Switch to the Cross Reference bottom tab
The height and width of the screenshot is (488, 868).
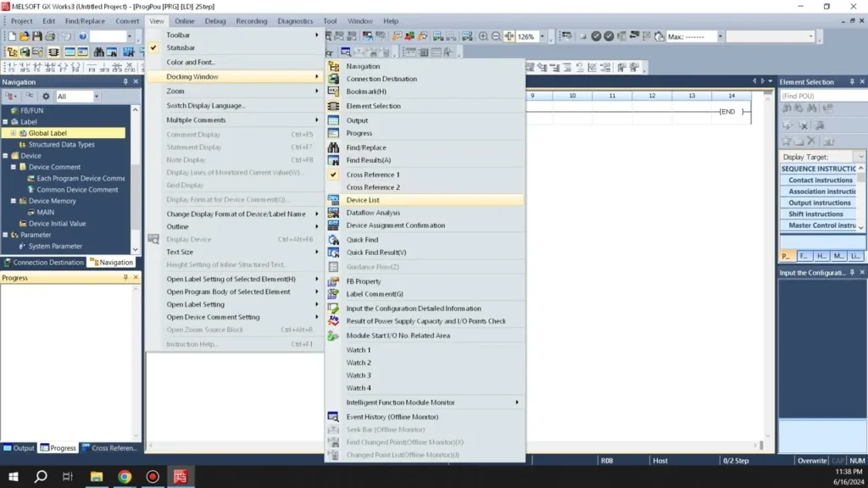pyautogui.click(x=109, y=448)
